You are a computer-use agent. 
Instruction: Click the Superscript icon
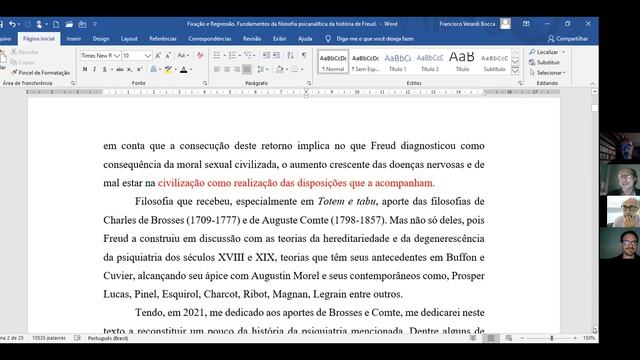[x=139, y=69]
